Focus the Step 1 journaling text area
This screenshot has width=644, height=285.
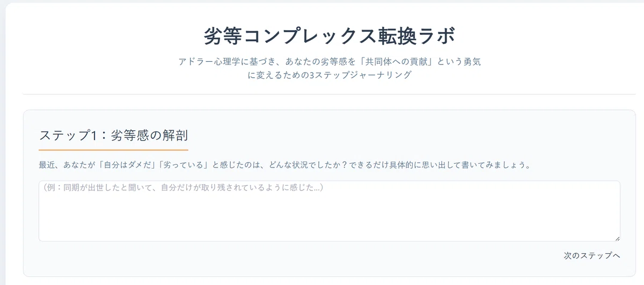click(x=330, y=211)
